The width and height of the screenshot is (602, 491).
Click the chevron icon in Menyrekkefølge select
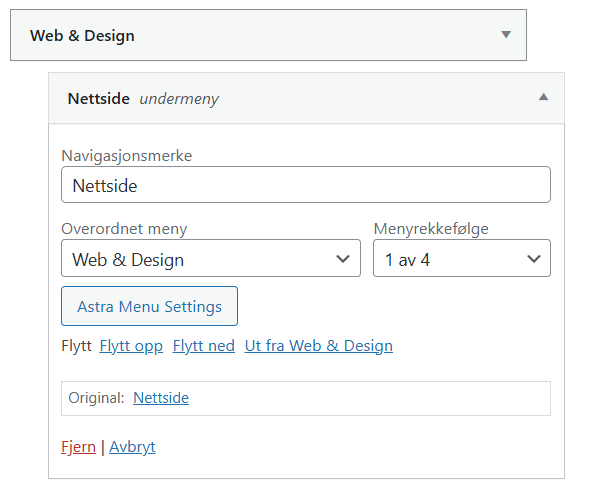coord(533,259)
